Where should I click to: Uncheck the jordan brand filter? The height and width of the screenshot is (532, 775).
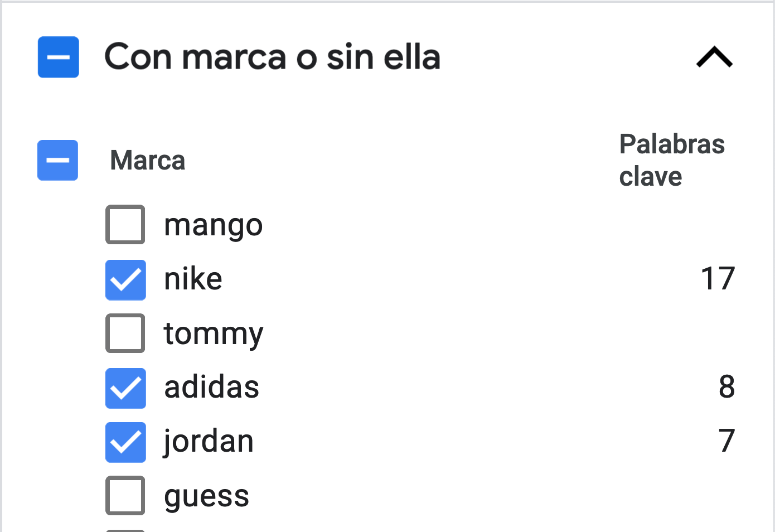pyautogui.click(x=125, y=442)
